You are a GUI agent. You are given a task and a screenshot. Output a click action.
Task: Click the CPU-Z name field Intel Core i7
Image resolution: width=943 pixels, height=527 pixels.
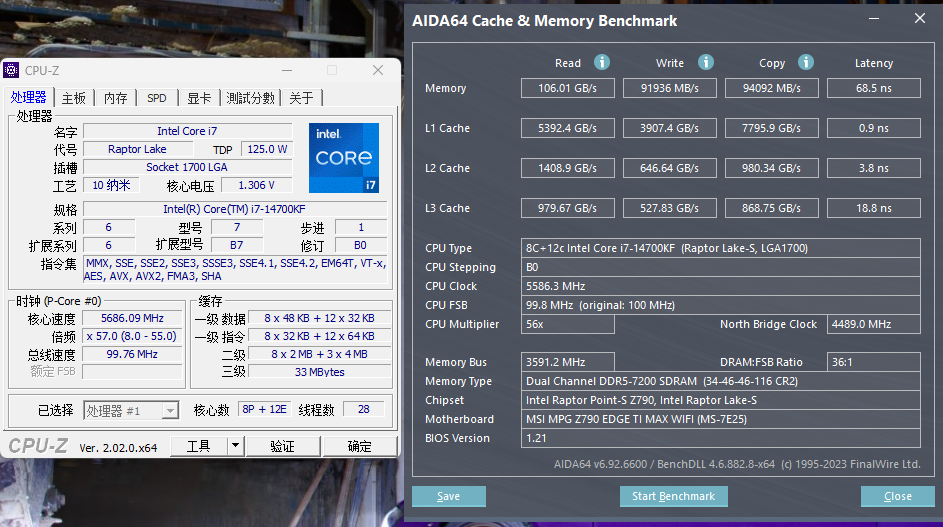point(188,131)
